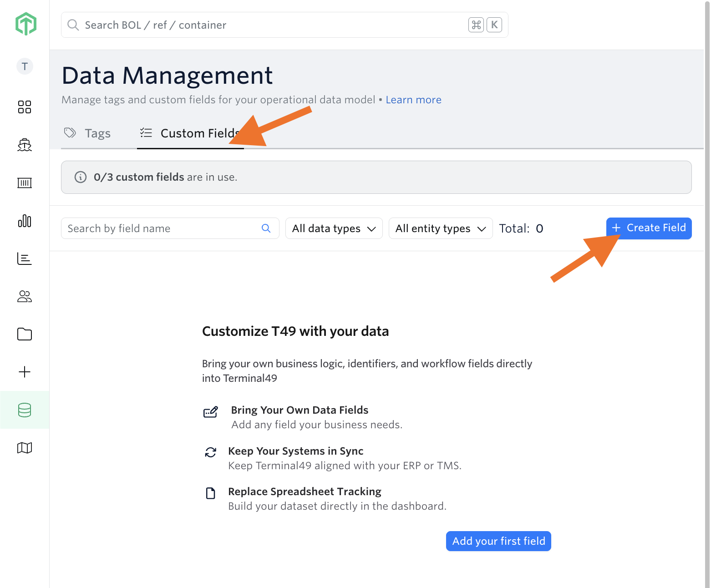Select the Custom Fields tab
Viewport: 711px width, 588px height.
tap(190, 133)
